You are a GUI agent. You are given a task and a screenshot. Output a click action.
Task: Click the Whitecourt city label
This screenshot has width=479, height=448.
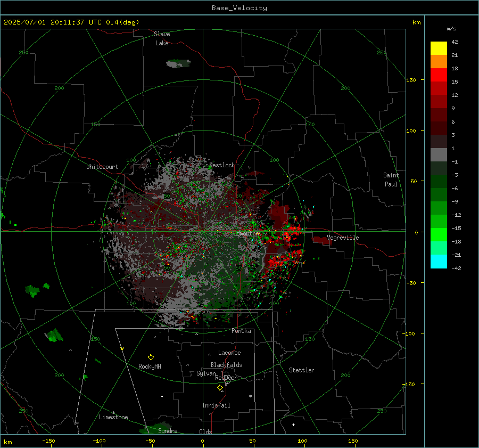[102, 167]
